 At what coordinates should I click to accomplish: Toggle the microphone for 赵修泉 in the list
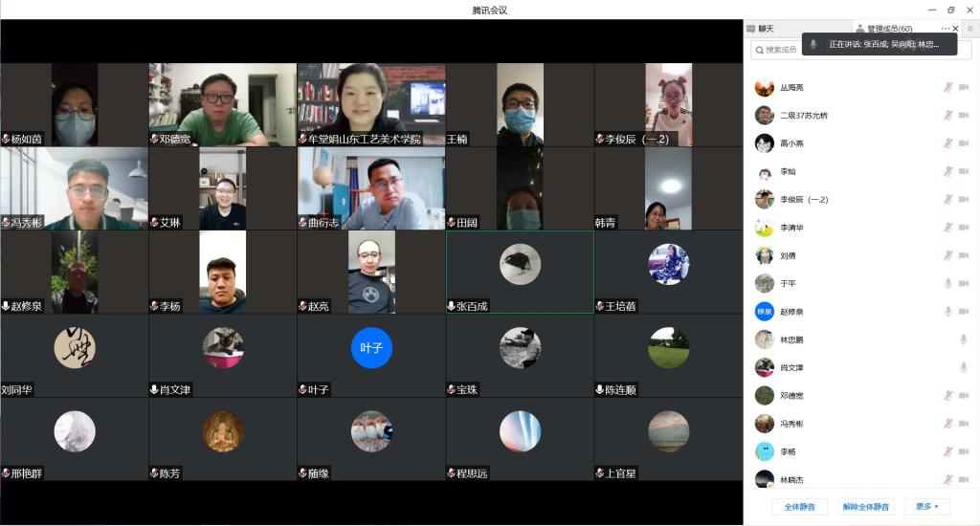(x=947, y=312)
